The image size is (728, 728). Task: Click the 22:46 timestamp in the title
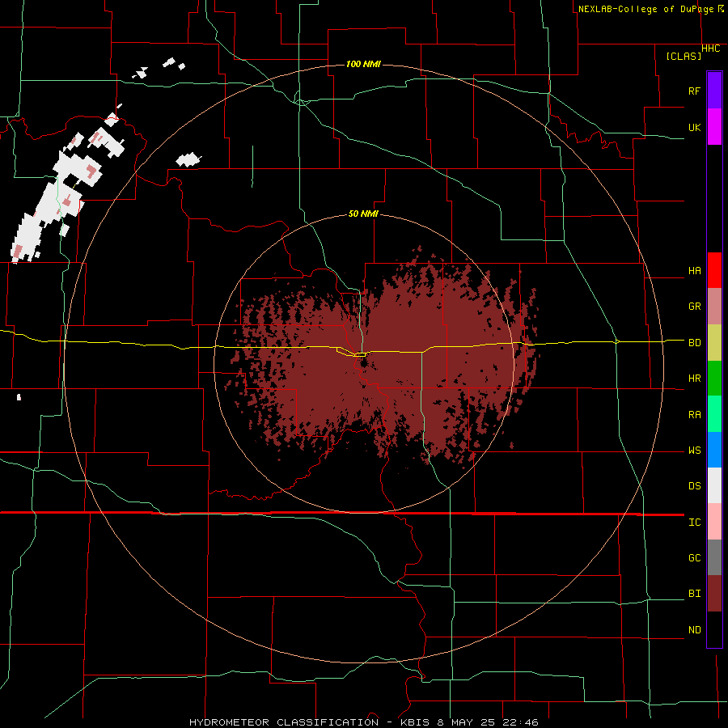tap(523, 722)
